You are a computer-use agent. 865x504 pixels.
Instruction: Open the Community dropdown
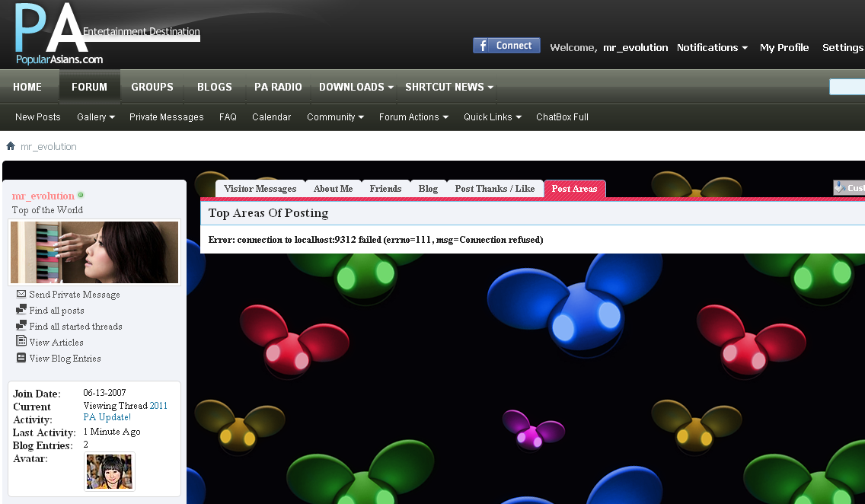tap(335, 117)
